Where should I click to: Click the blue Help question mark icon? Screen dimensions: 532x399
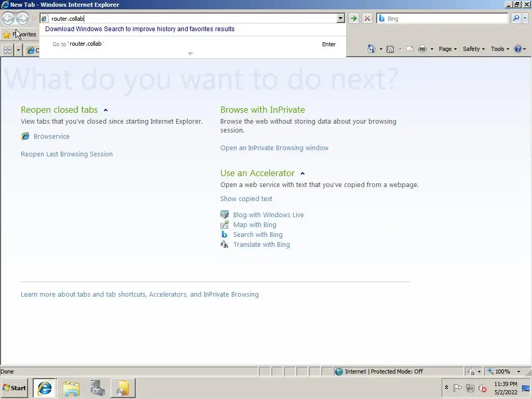tap(518, 49)
